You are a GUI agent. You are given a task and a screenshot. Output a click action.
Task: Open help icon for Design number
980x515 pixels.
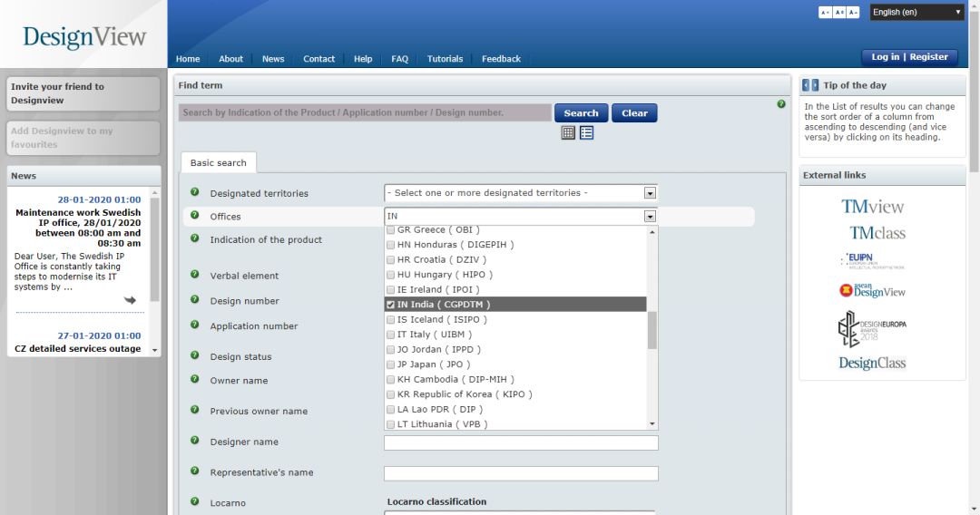pyautogui.click(x=194, y=299)
